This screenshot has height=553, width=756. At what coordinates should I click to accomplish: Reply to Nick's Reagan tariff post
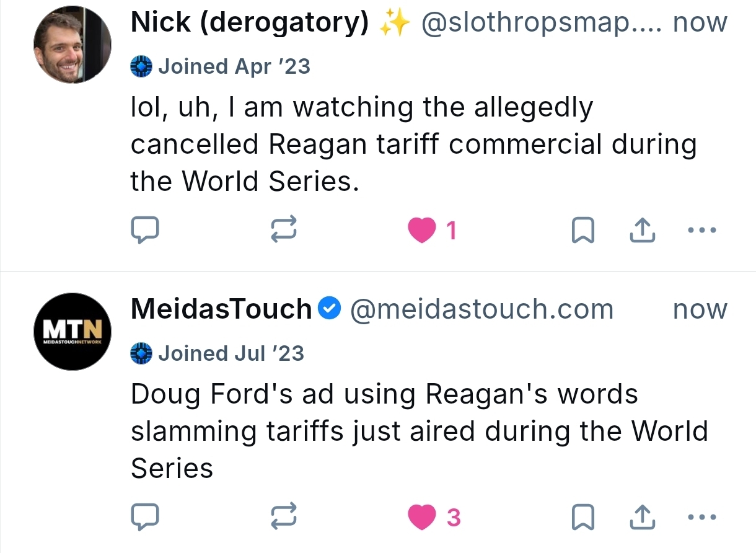145,231
